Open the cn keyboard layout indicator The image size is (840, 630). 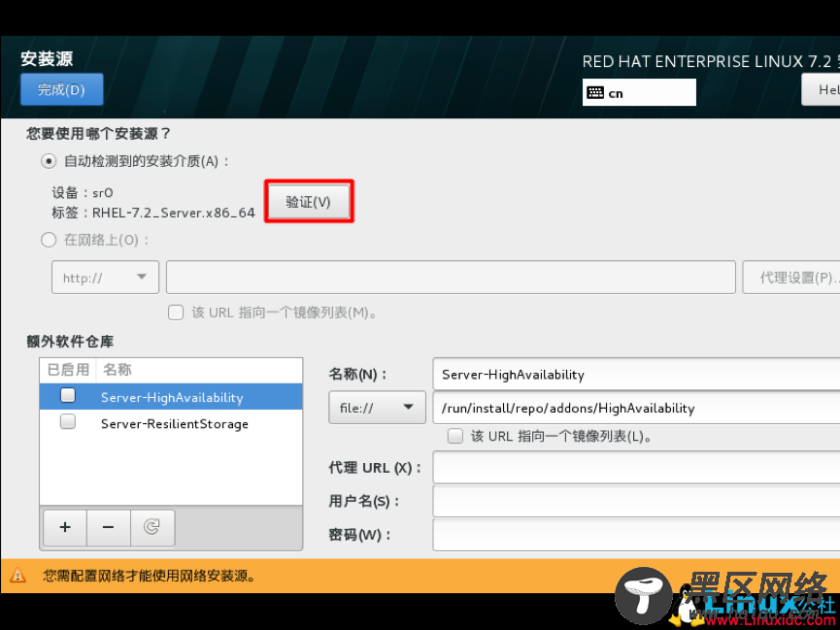click(x=639, y=92)
